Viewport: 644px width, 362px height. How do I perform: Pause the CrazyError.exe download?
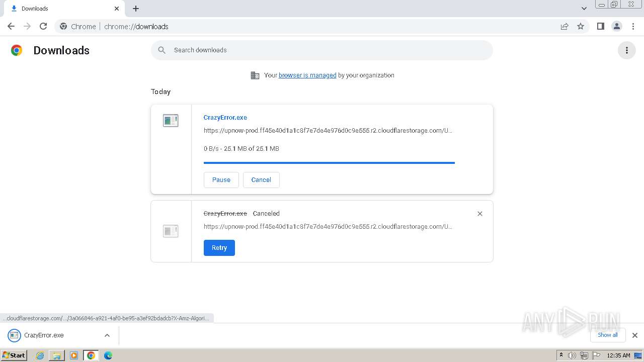click(221, 180)
